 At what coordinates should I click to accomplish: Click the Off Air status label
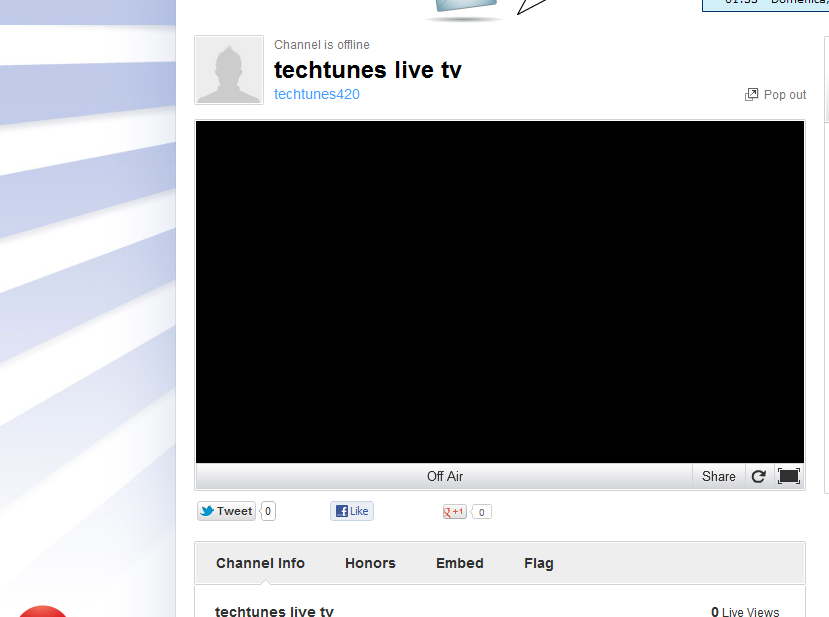(x=445, y=476)
